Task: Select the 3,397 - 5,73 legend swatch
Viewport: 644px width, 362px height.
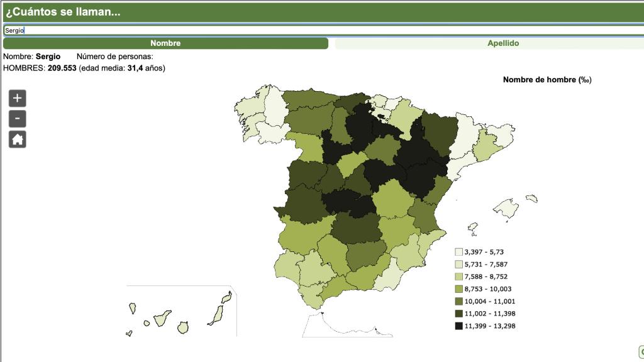Action: click(x=459, y=252)
